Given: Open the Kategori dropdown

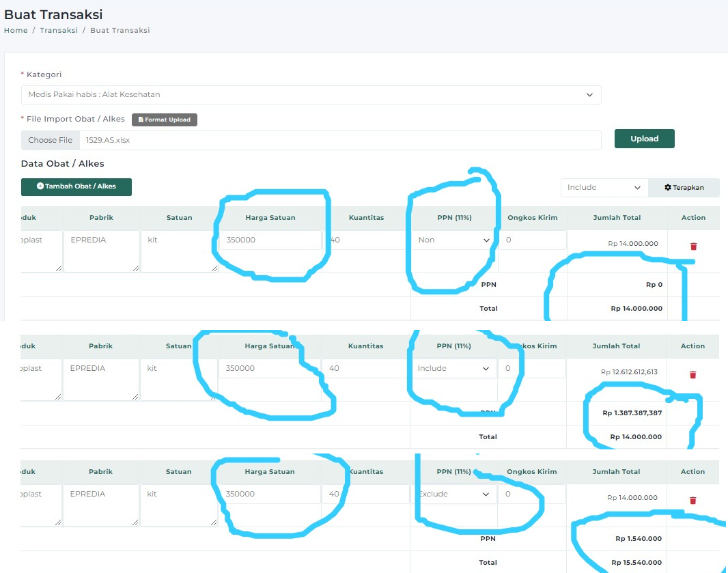Looking at the screenshot, I should [311, 95].
